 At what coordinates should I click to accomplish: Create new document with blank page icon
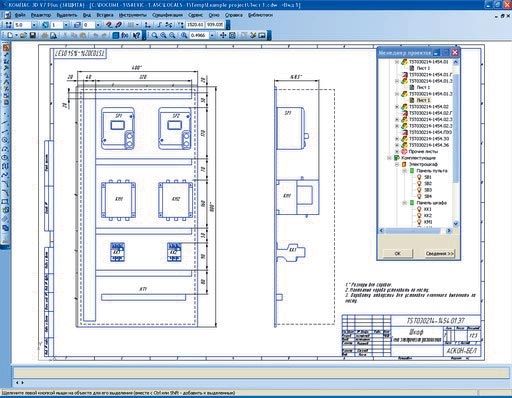point(10,35)
